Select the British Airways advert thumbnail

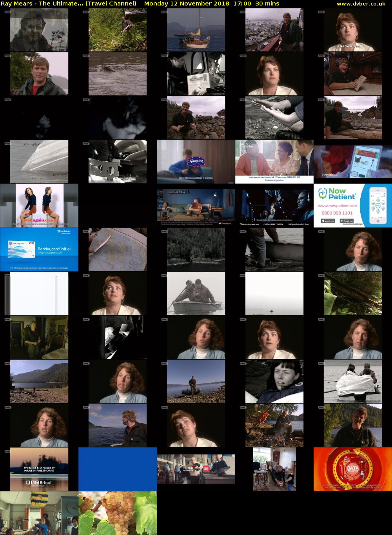pyautogui.click(x=196, y=469)
